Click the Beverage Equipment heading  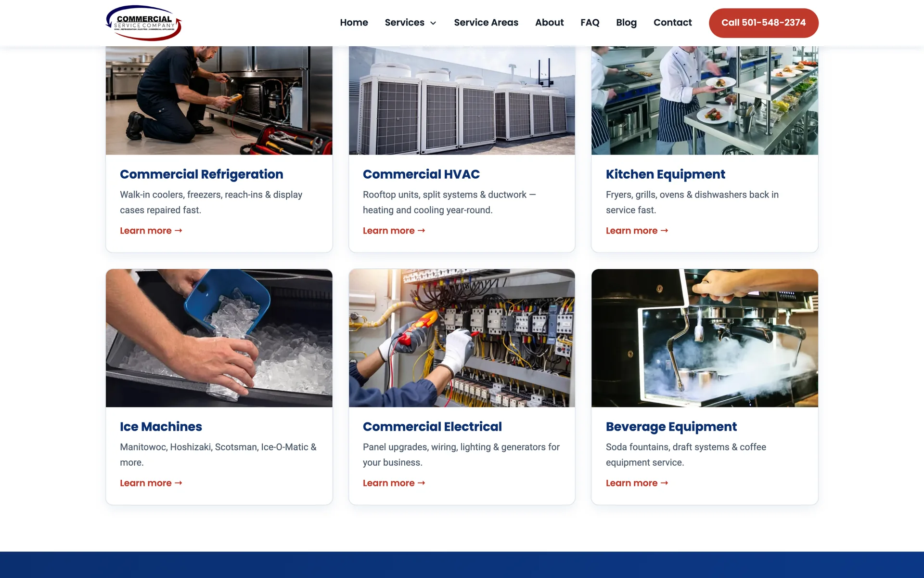point(671,427)
